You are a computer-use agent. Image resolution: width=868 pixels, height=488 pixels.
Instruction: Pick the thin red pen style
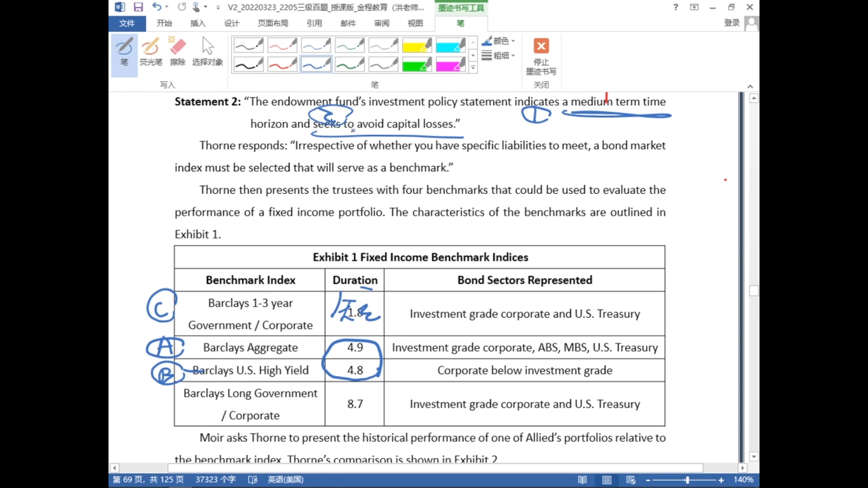(x=282, y=45)
